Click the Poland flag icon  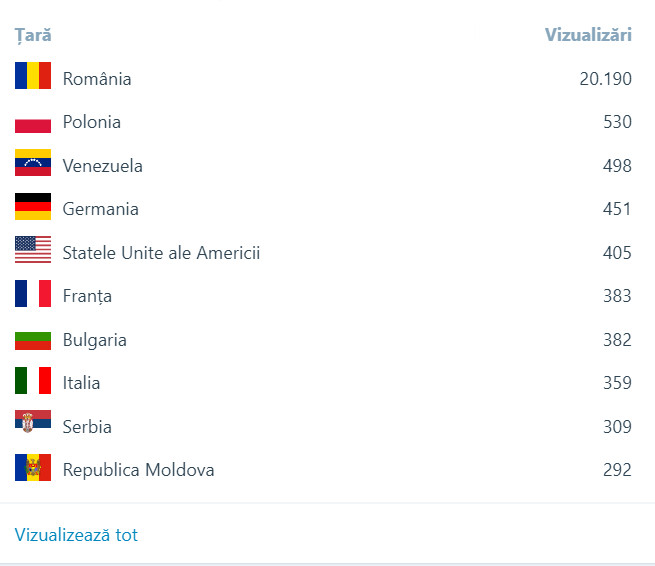[33, 123]
